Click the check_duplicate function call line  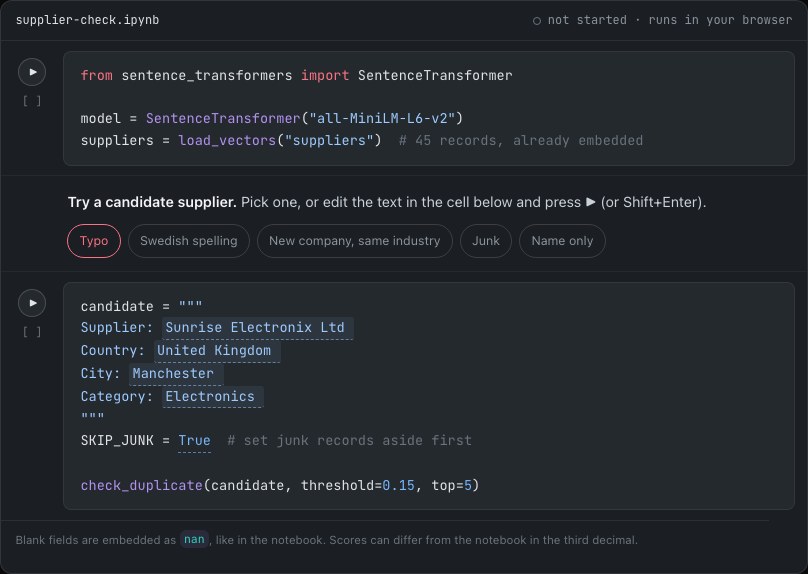(x=280, y=485)
